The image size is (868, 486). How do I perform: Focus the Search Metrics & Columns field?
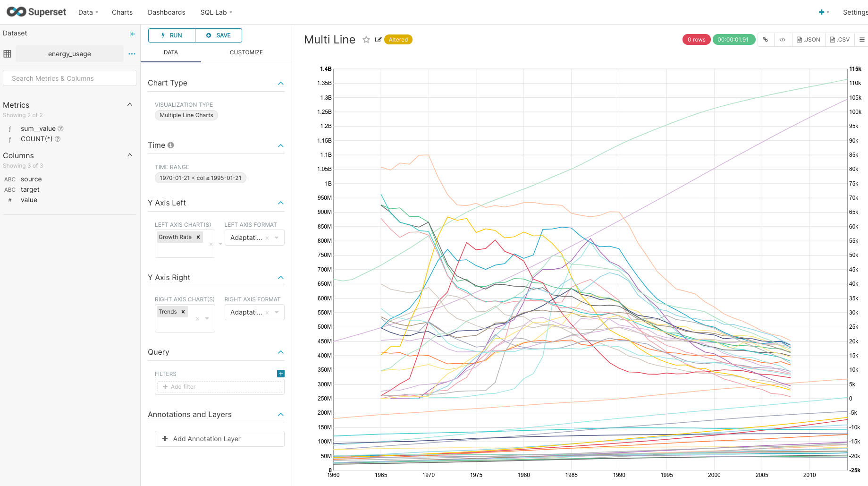[70, 78]
